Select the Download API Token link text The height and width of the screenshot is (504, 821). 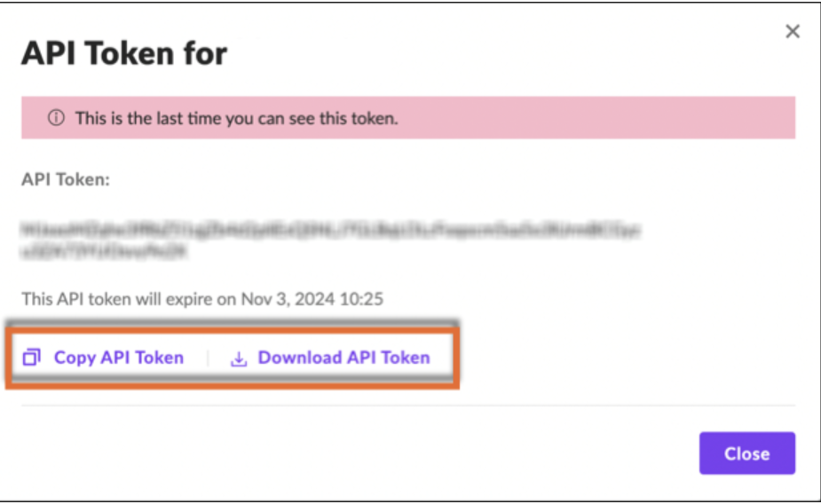343,358
